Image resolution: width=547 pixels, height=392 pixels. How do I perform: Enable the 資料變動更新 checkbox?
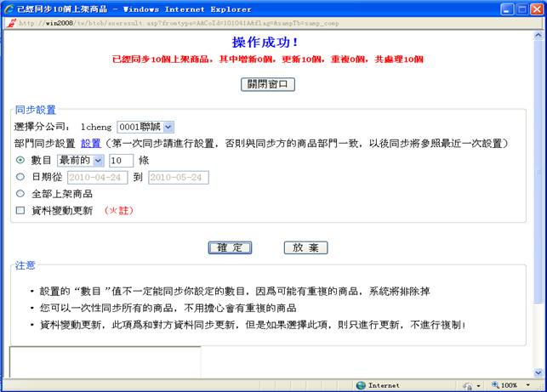pyautogui.click(x=20, y=210)
